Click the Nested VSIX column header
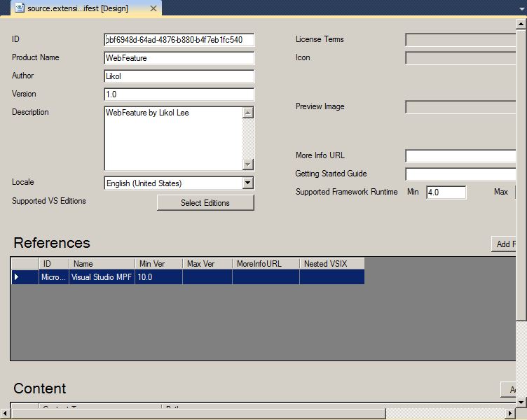Viewport: 527px width, 420px height. (332, 263)
